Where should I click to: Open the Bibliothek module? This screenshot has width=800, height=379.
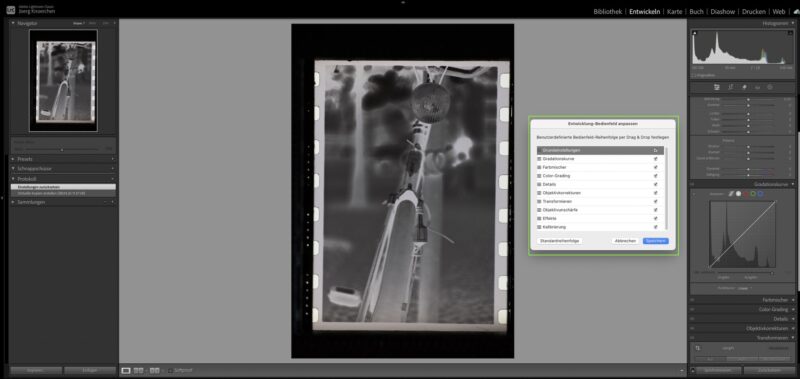tap(607, 11)
